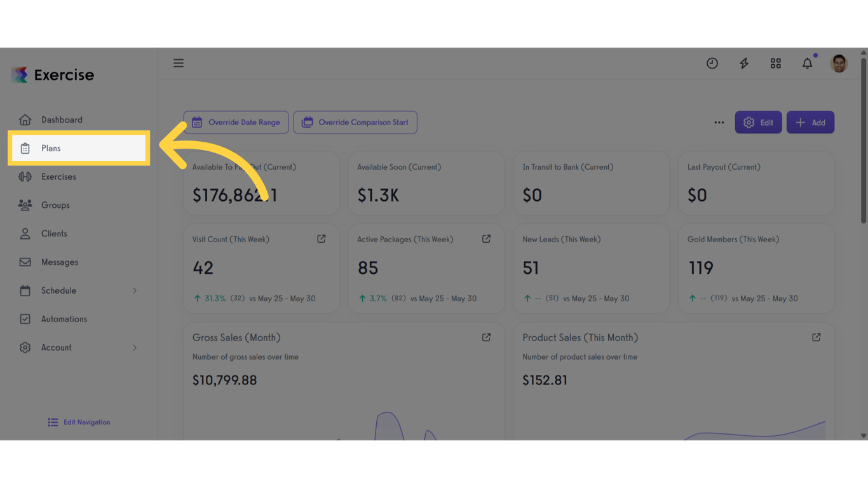Open Automations in the sidebar
Image resolution: width=868 pixels, height=488 pixels.
[x=64, y=319]
